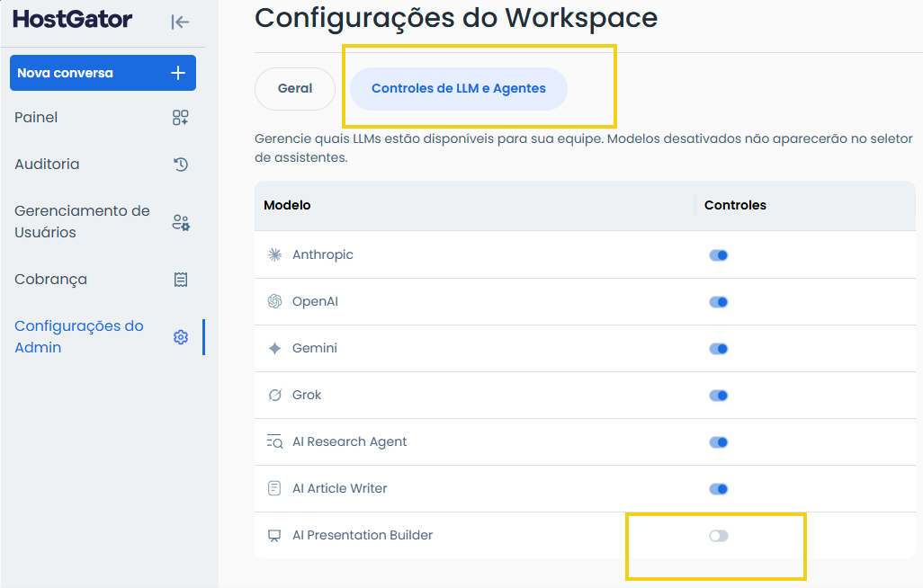Click the AI Research Agent label
The width and height of the screenshot is (923, 588).
tap(349, 441)
